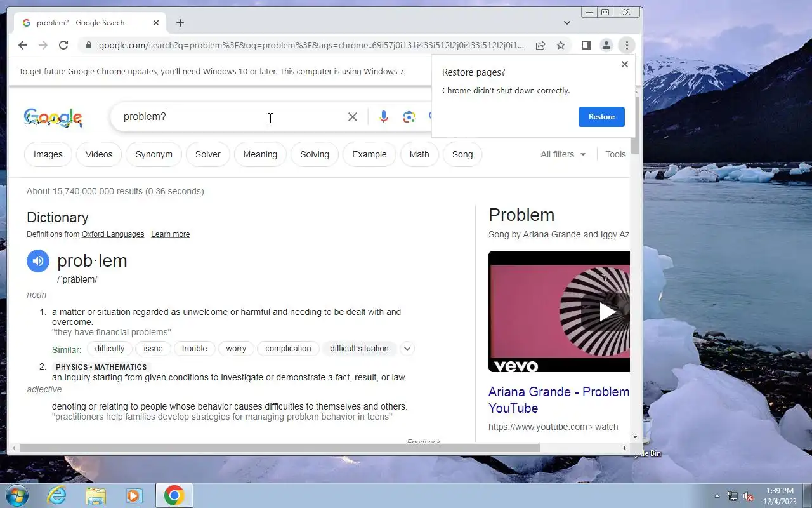Select the Meaning filter chip
The image size is (812, 508).
(x=260, y=154)
